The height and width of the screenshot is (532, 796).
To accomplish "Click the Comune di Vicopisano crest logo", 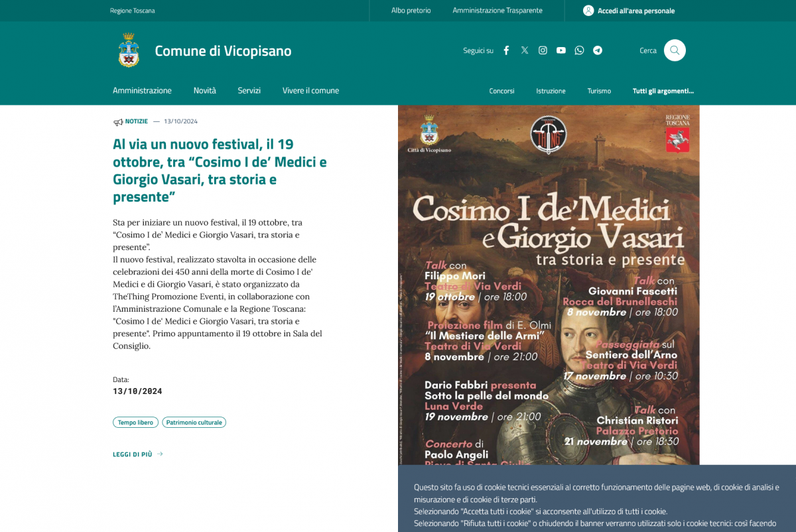I will pyautogui.click(x=129, y=50).
